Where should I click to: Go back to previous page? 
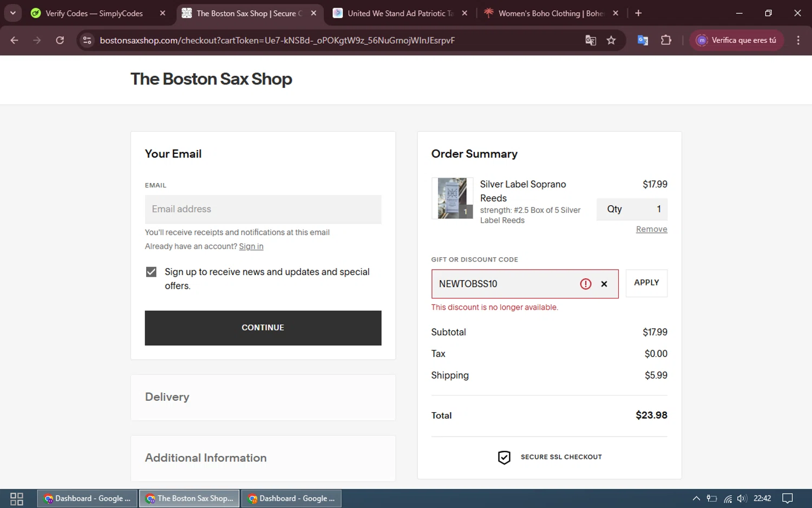click(15, 40)
